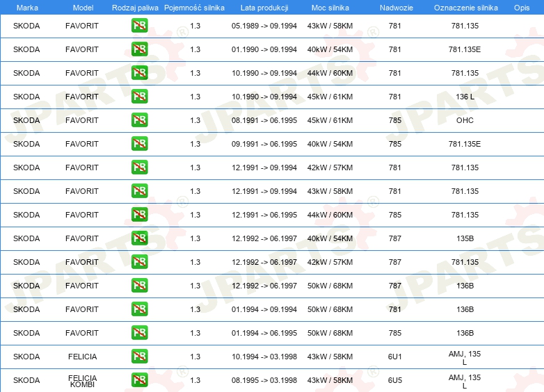This screenshot has height=392, width=544.
Task: Select the fuel icon in the 01.1994 -> 06.1995 row
Action: click(x=139, y=332)
